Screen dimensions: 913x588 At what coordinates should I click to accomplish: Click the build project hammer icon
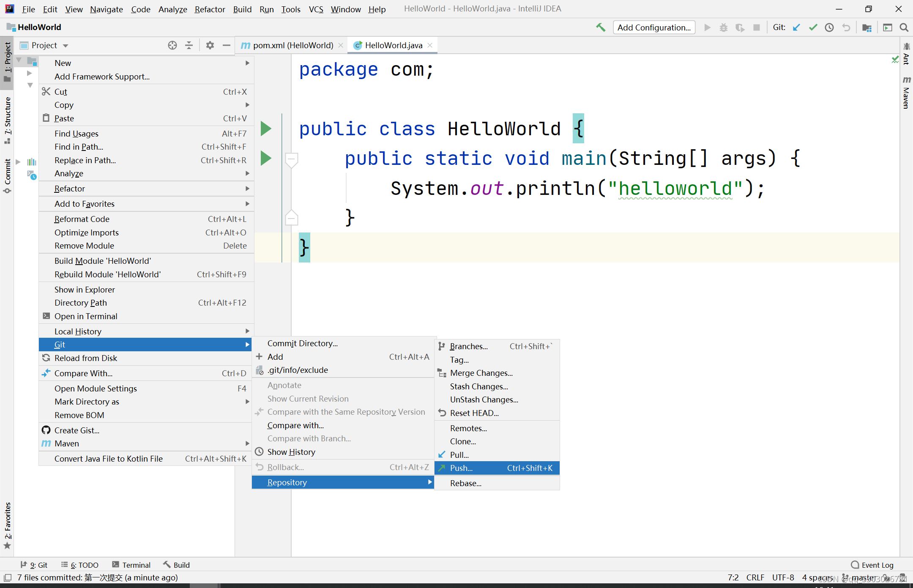pyautogui.click(x=601, y=27)
